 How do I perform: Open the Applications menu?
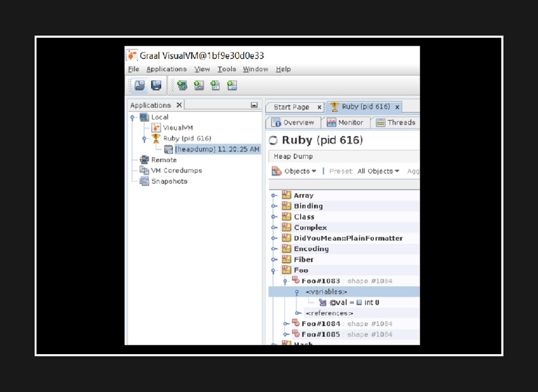coord(167,69)
